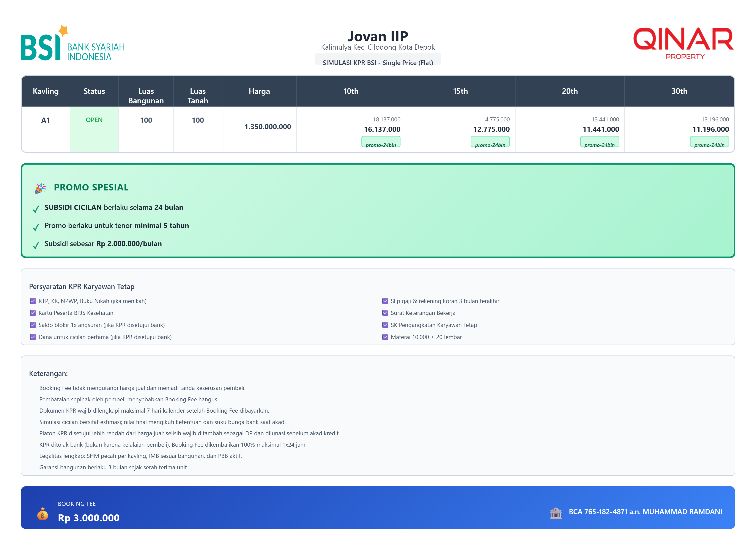This screenshot has width=756, height=550.
Task: Click checkmark beside Subsidi Cicilan 24 bulan
Action: click(x=36, y=209)
